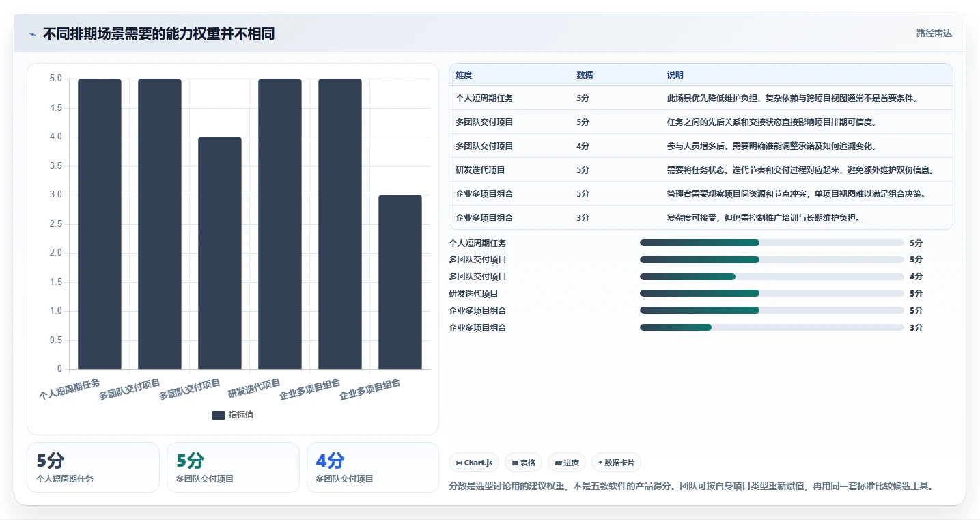Click the 个人短周期任务 x-axis label
Viewport: 980px width, 520px height.
(x=70, y=389)
